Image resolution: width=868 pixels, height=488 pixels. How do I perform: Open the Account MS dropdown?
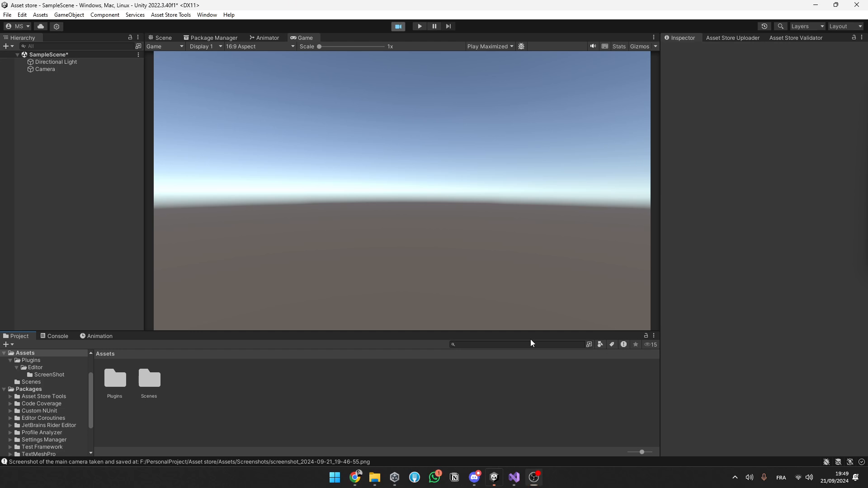tap(18, 26)
